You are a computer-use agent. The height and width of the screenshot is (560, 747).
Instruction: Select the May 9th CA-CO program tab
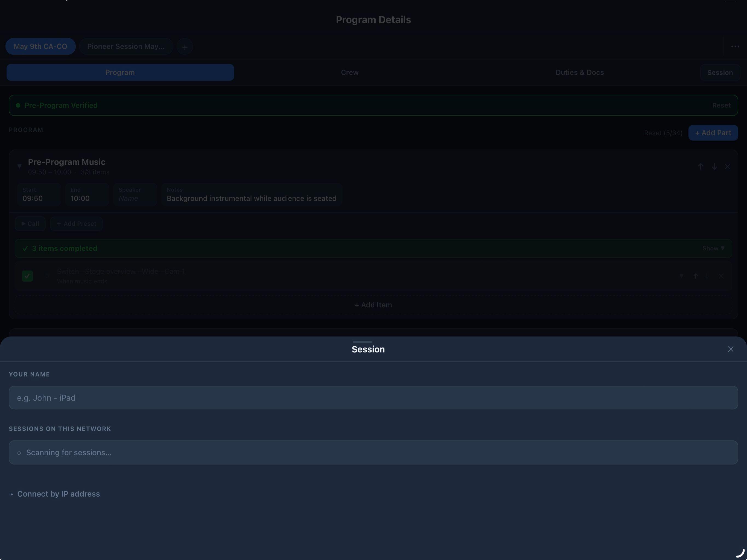(x=40, y=46)
